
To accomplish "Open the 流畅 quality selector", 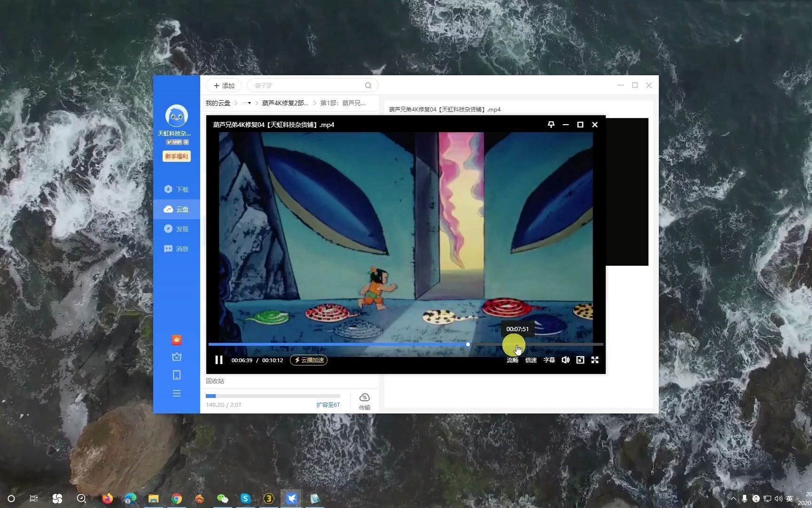I will 512,360.
